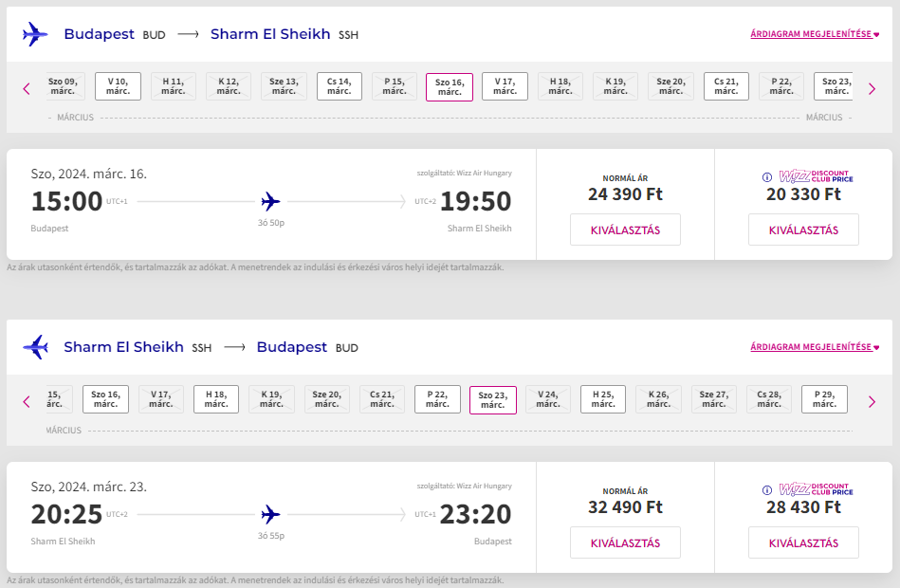Select outbound date Cs 14. márc.

(x=340, y=86)
